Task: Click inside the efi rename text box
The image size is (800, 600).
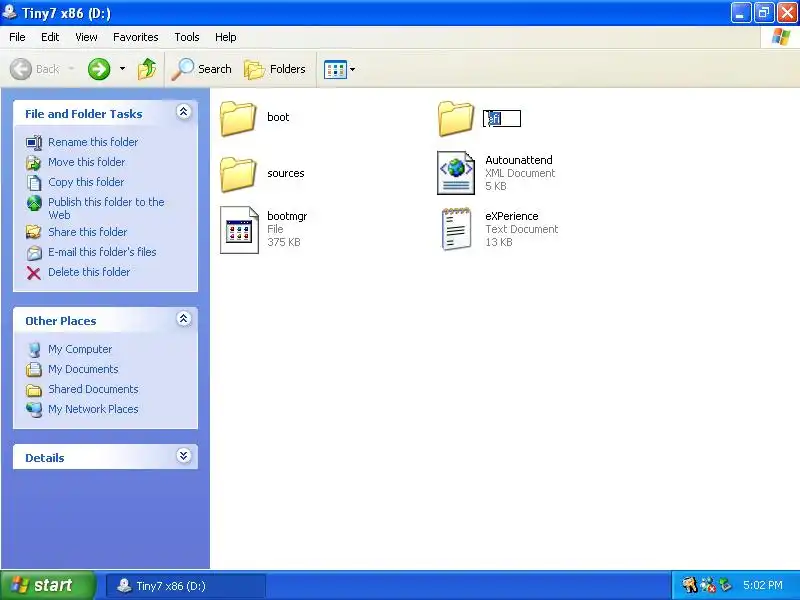Action: (x=502, y=119)
